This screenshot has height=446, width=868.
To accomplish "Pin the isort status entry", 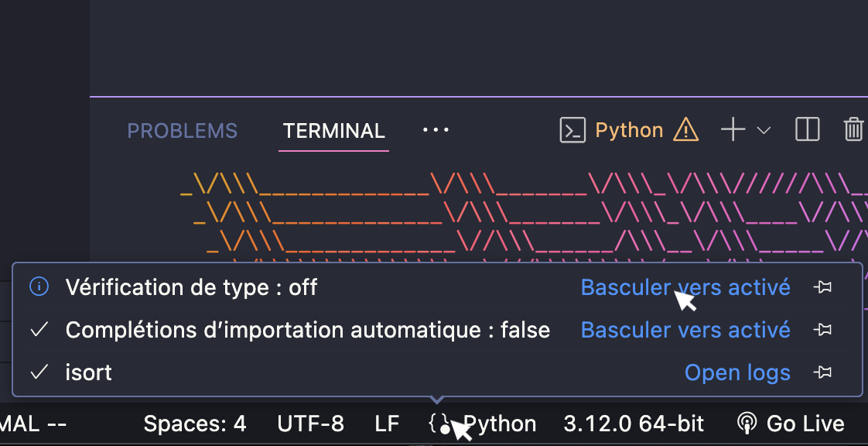I will point(822,372).
